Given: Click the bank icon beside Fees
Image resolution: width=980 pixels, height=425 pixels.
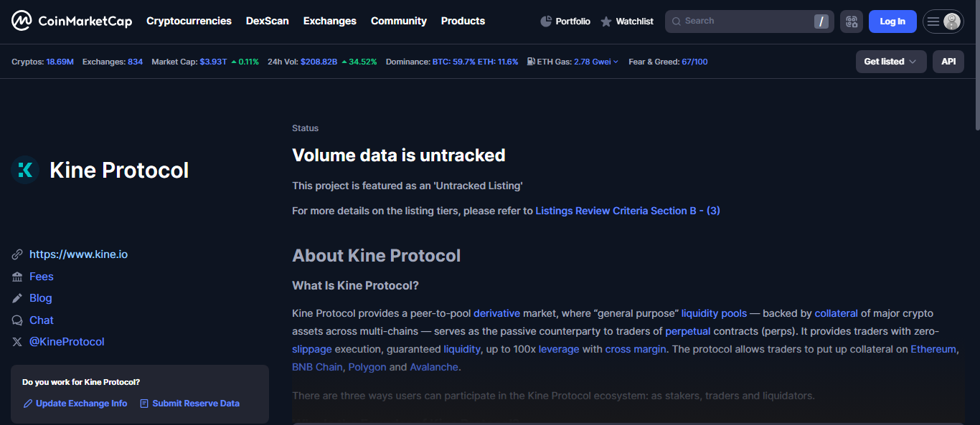Looking at the screenshot, I should (17, 277).
